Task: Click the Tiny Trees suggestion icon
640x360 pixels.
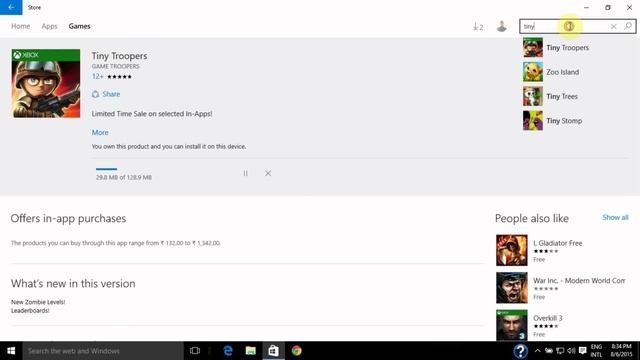Action: pos(533,96)
